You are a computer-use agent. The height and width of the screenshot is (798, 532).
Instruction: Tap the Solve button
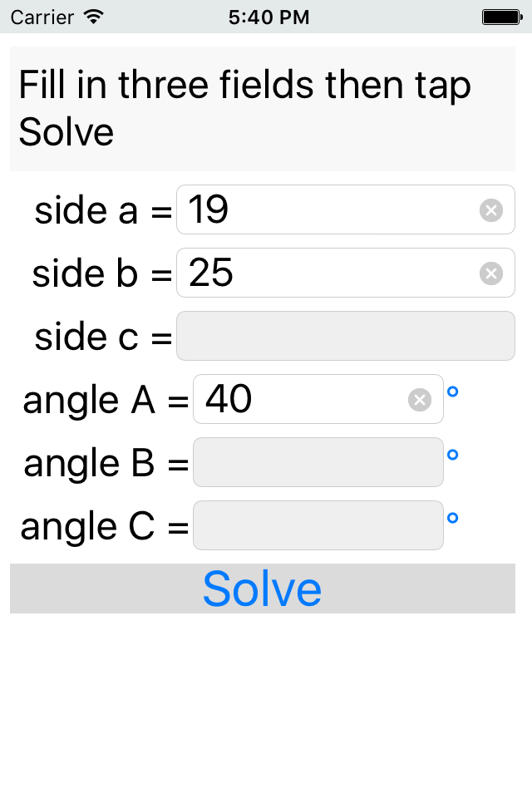click(x=263, y=589)
